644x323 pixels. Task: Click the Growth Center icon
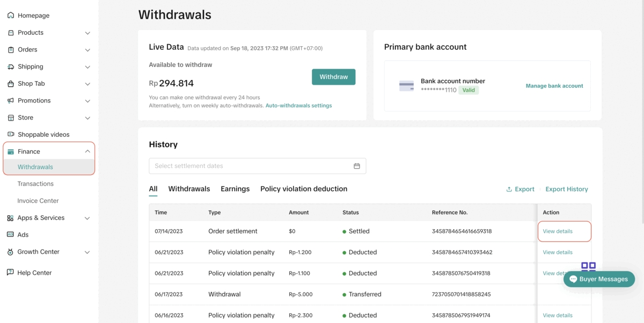pos(10,252)
